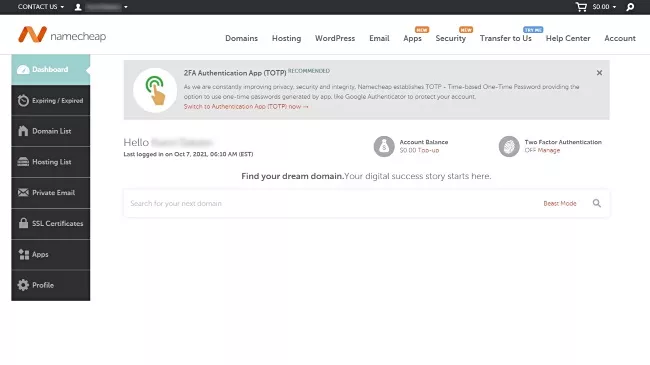Click the Two Factor Authentication fingerprint icon
650x365 pixels.
[509, 146]
